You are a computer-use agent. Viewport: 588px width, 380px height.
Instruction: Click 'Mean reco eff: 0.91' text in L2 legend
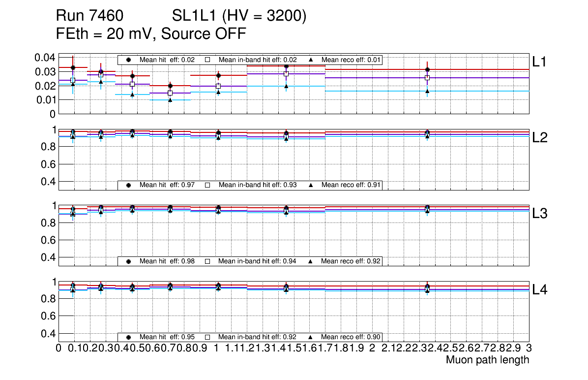tap(350, 185)
